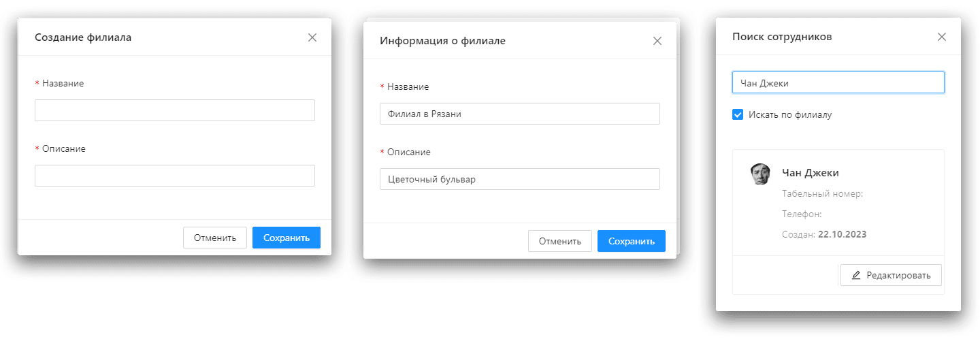This screenshot has width=980, height=354.
Task: Cancel the Создание филиала dialog with Отменить
Action: pyautogui.click(x=215, y=238)
